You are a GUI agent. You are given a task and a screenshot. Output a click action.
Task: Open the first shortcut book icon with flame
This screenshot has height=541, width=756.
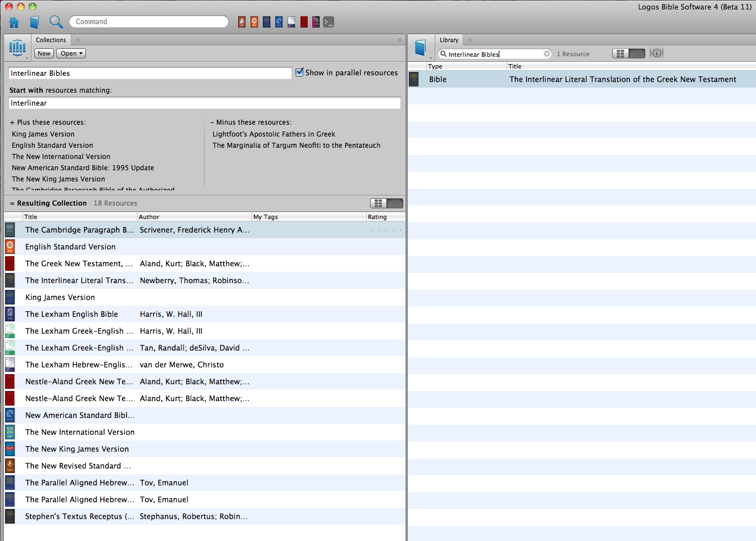242,22
